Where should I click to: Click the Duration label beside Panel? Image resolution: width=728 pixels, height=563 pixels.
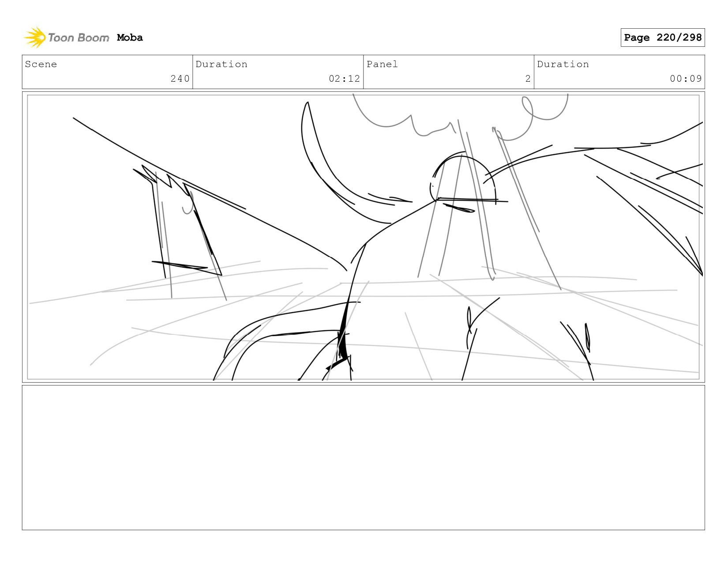(563, 64)
